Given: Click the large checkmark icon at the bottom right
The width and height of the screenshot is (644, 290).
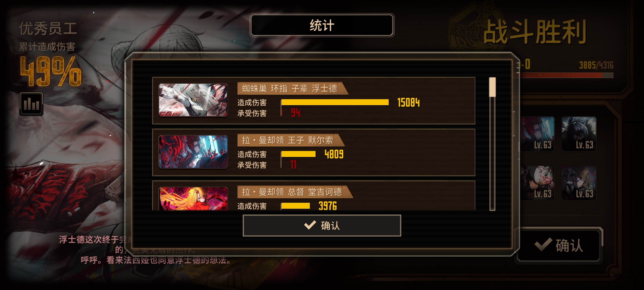Looking at the screenshot, I should click(x=543, y=244).
